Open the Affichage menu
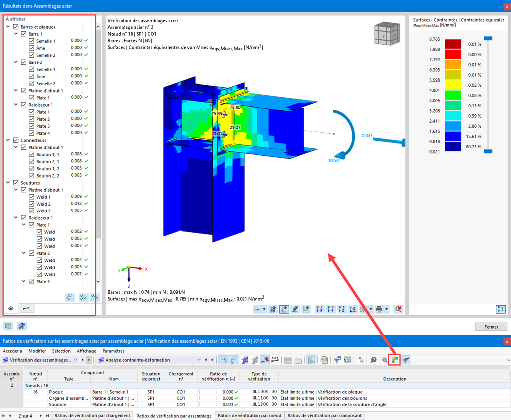Viewport: 511px width, 420px height. (87, 351)
